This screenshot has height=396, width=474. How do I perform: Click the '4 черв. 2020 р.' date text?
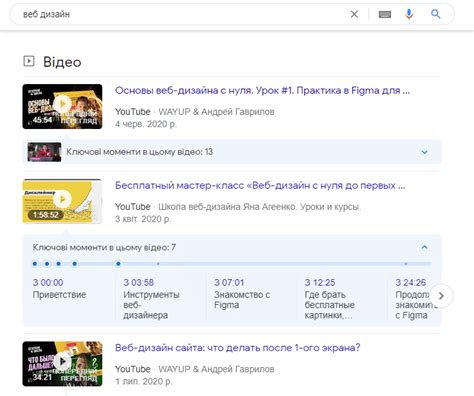click(146, 124)
